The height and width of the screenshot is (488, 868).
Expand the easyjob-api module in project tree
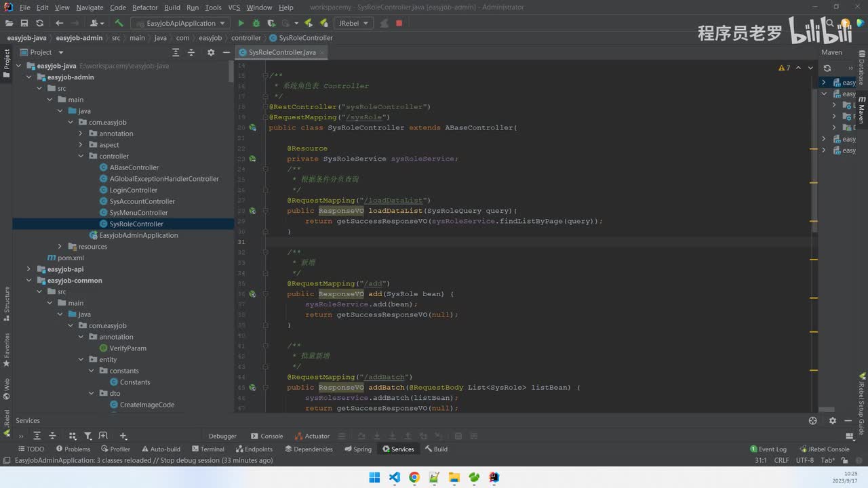[x=28, y=269]
